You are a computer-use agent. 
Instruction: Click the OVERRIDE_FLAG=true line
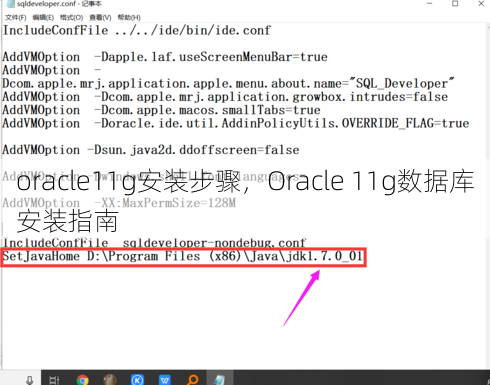pyautogui.click(x=236, y=124)
